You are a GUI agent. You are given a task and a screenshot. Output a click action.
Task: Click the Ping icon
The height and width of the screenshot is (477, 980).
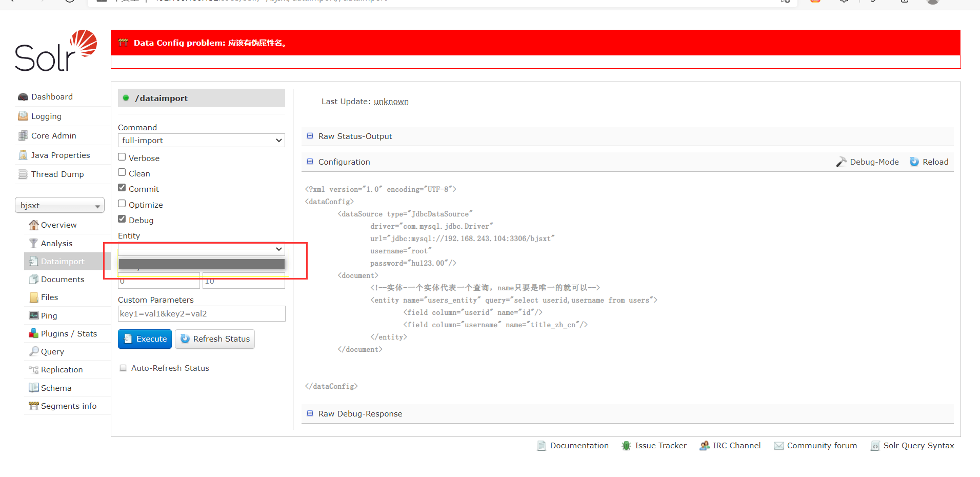[x=34, y=315]
